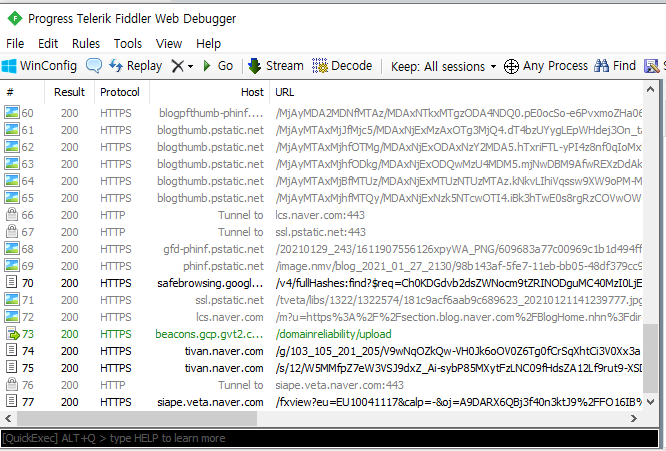Click document icon of session 74
Screen dimensions: 666x451
click(x=12, y=350)
